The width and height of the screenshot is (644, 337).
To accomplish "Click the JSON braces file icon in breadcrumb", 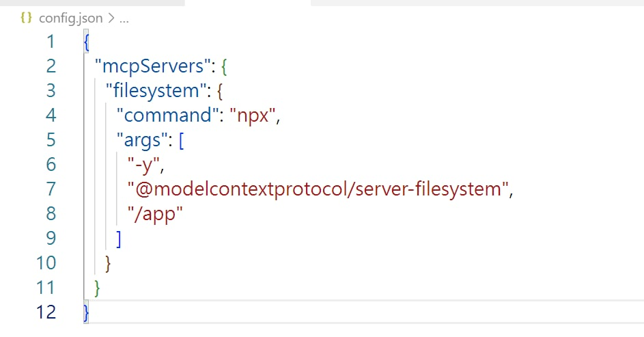I will point(26,18).
